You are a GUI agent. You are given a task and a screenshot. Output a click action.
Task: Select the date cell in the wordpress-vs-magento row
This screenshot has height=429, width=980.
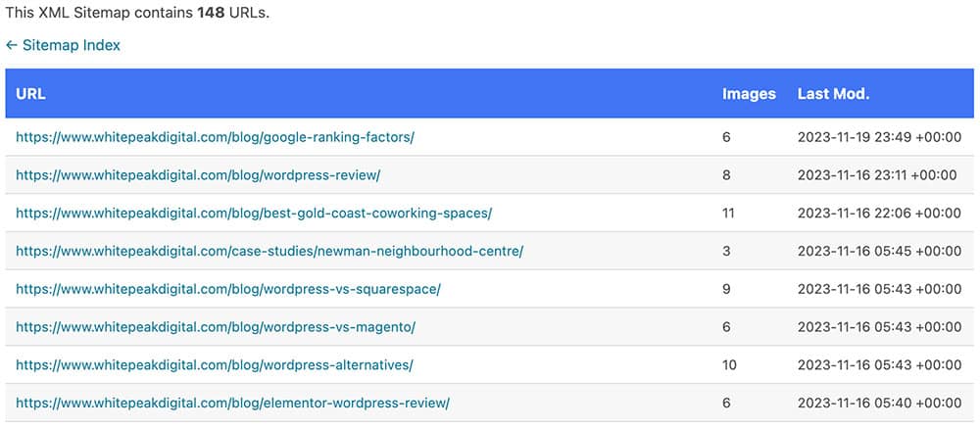(x=879, y=327)
